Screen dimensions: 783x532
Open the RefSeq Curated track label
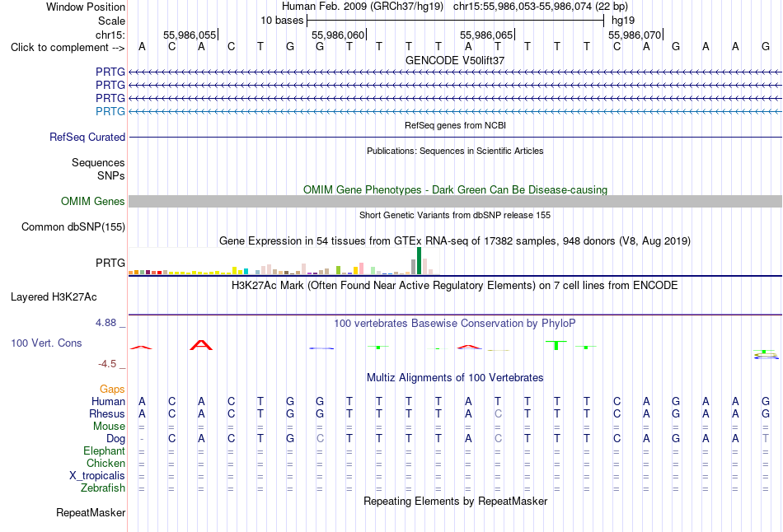pyautogui.click(x=87, y=138)
